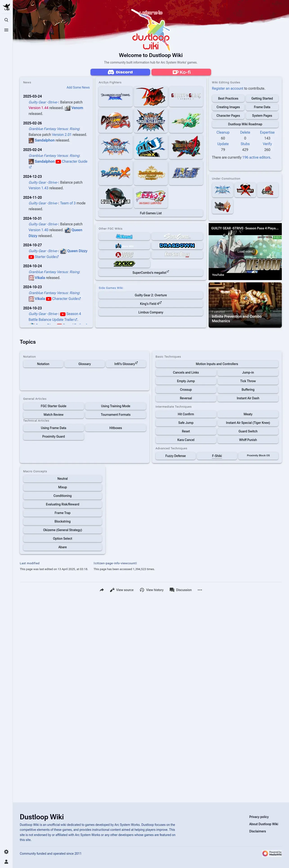
Task: Open Dragon Ball FighterZ game tile
Action: 115,121
